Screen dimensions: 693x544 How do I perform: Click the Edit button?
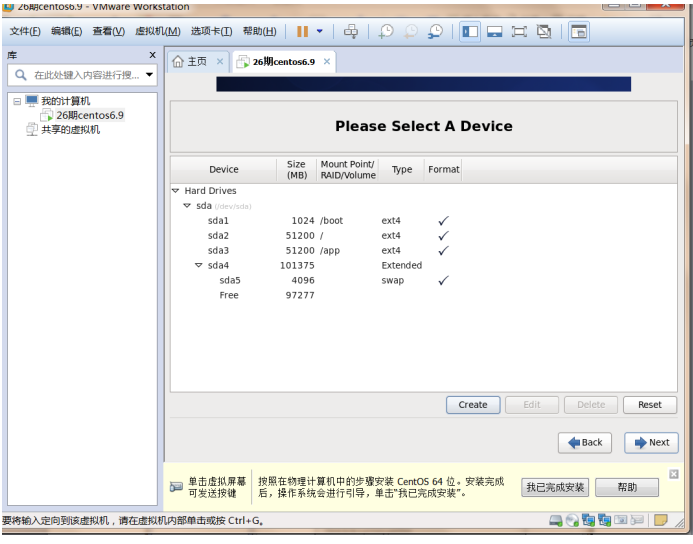[532, 405]
